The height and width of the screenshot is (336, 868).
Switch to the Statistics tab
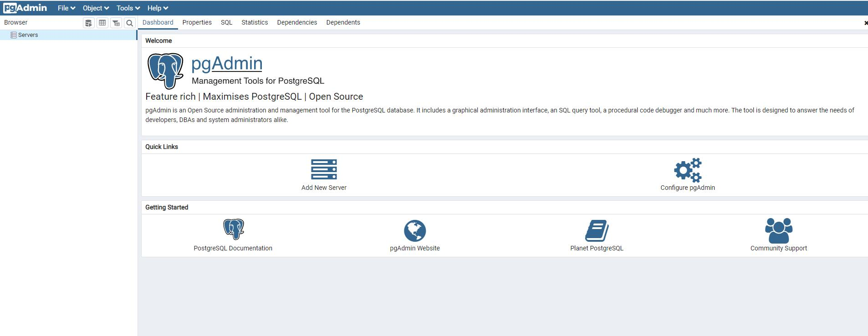click(255, 22)
